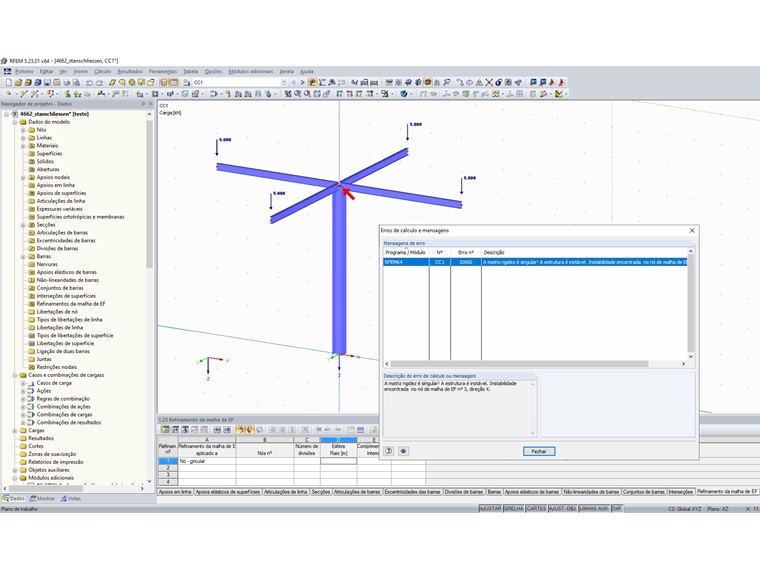
Task: Collapse Casos e combinações de cargas node
Action: [x=15, y=375]
